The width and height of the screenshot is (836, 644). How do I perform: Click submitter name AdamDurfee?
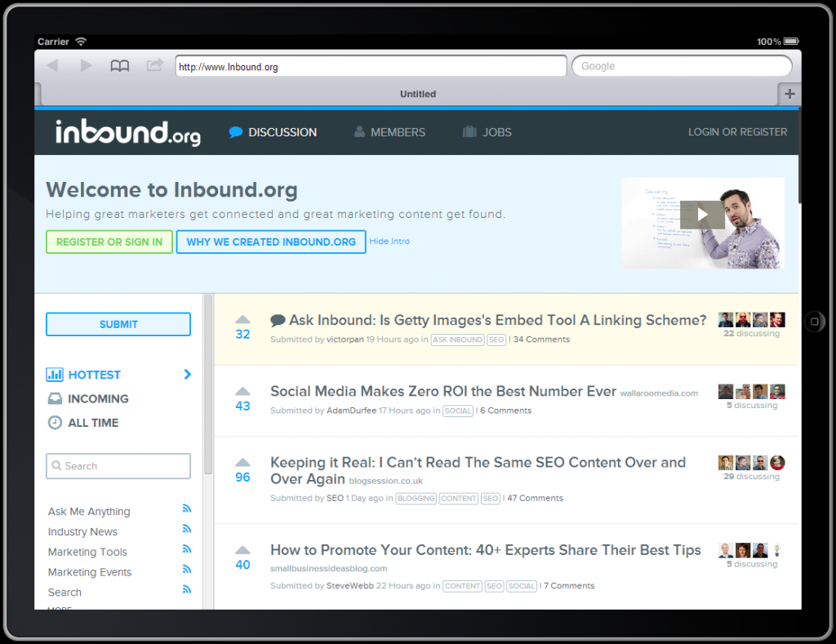coord(351,411)
